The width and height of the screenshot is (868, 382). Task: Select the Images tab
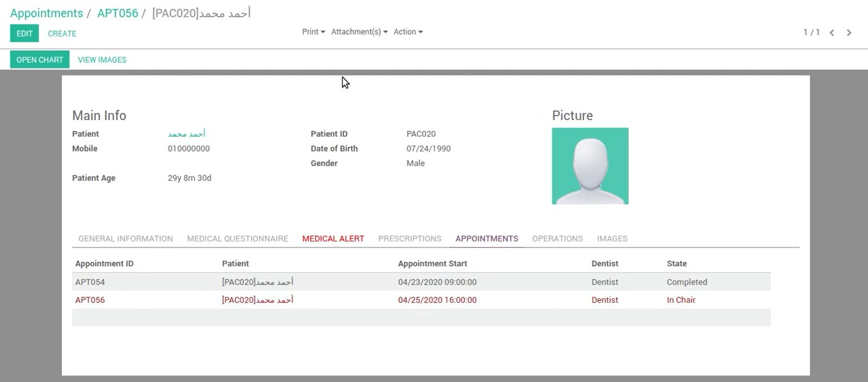click(x=612, y=239)
